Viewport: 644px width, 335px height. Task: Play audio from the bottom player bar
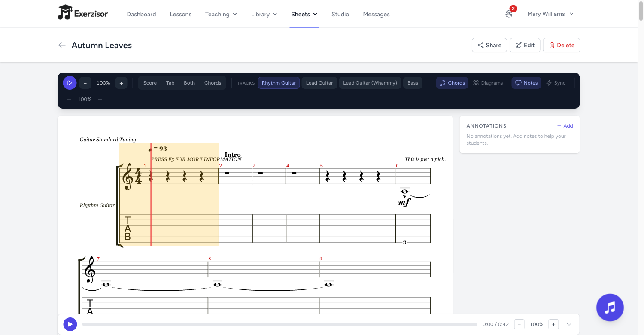pyautogui.click(x=70, y=324)
